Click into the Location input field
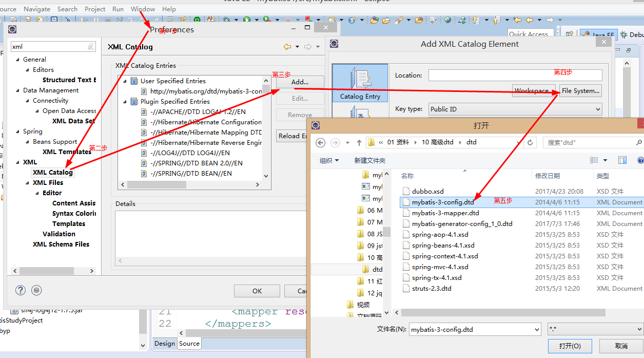Screen dimensions: 644x358 515,76
